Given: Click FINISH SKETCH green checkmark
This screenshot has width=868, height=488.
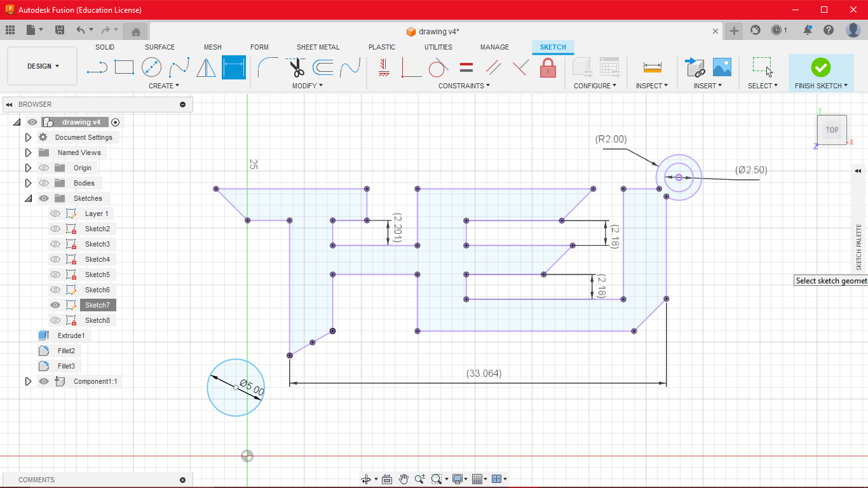Looking at the screenshot, I should tap(821, 67).
